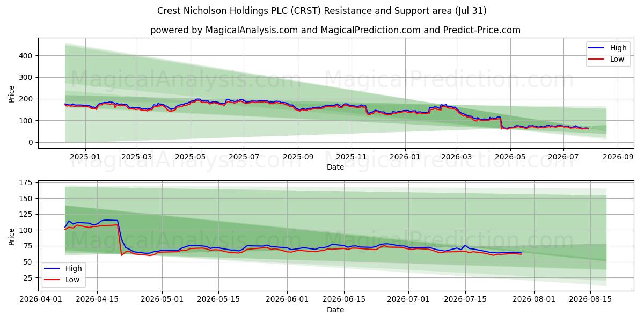Click the 'Price' y-axis label of bottom chart
The image size is (644, 322).
click(12, 236)
